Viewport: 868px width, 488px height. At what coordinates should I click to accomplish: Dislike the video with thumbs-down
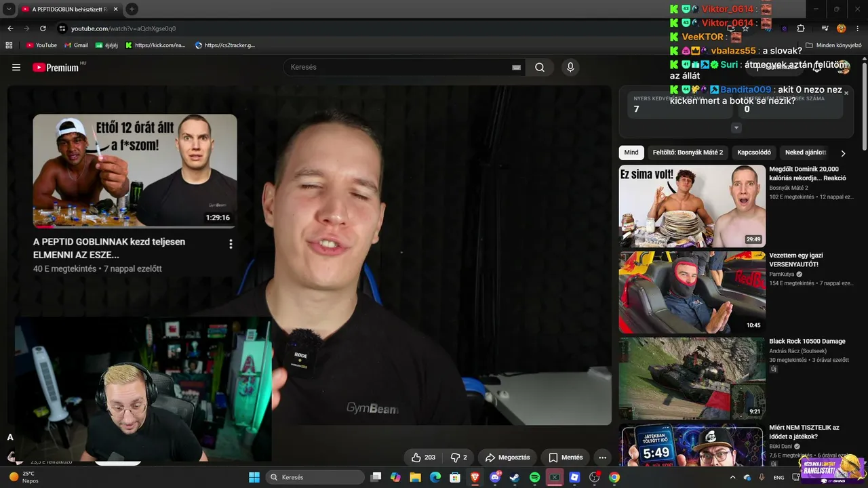pyautogui.click(x=459, y=457)
